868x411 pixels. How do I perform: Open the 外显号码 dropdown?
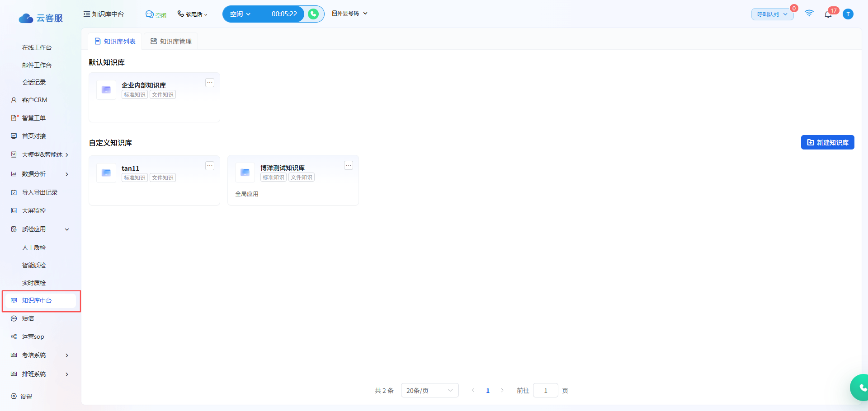tap(349, 14)
